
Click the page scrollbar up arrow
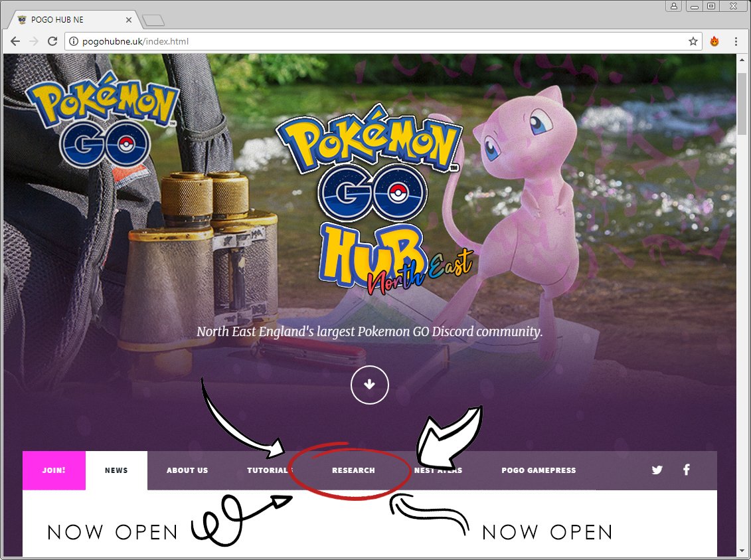(x=742, y=59)
